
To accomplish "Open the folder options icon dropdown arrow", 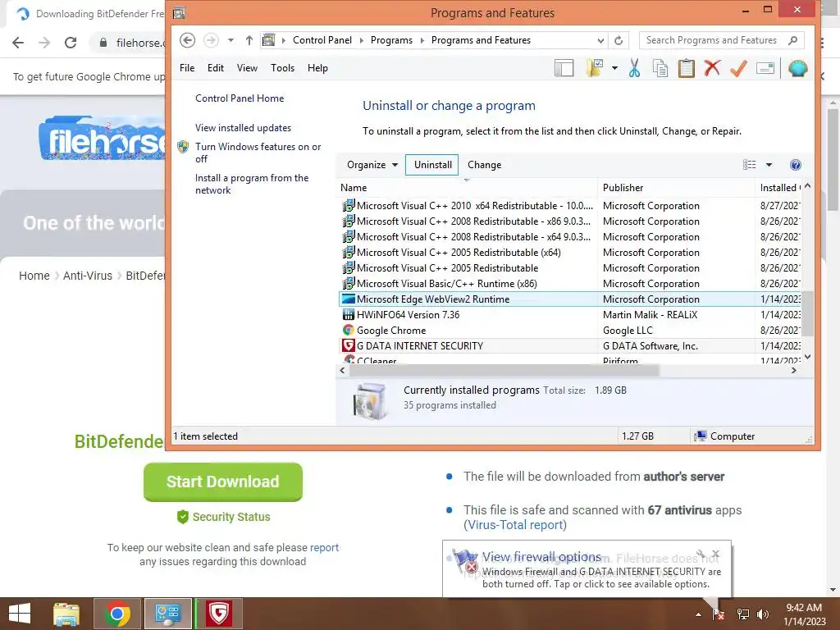I will point(614,68).
